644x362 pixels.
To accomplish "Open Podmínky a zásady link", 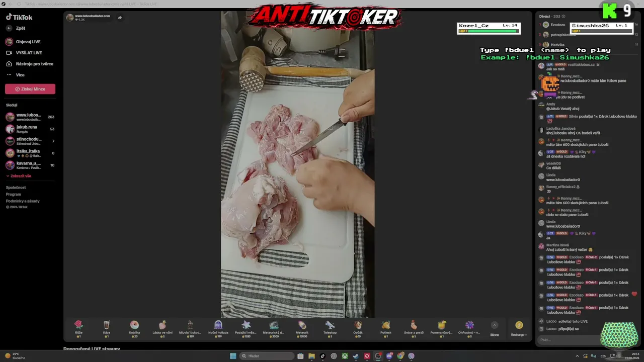I will pyautogui.click(x=23, y=201).
